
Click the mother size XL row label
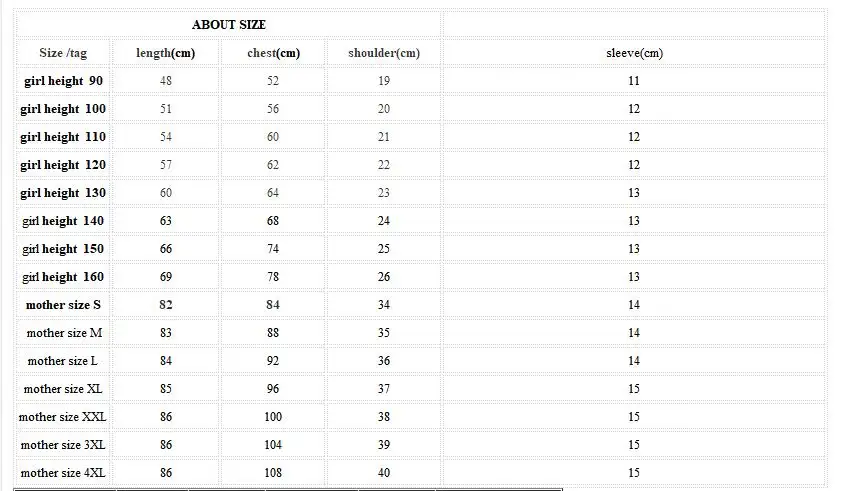(x=63, y=389)
